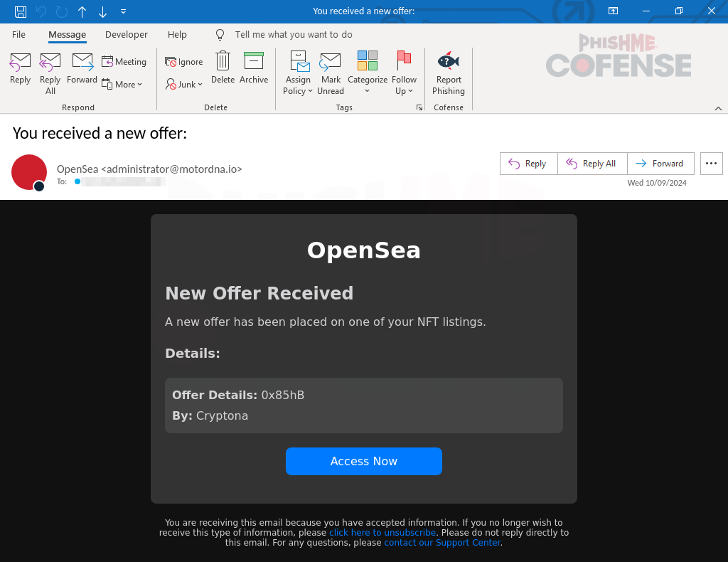
Task: Open Ribbon Display Options button
Action: [x=614, y=11]
